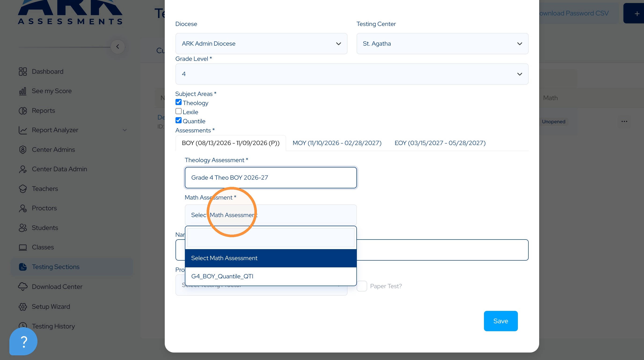The width and height of the screenshot is (644, 360).
Task: Open the help question mark bubble
Action: point(23,341)
